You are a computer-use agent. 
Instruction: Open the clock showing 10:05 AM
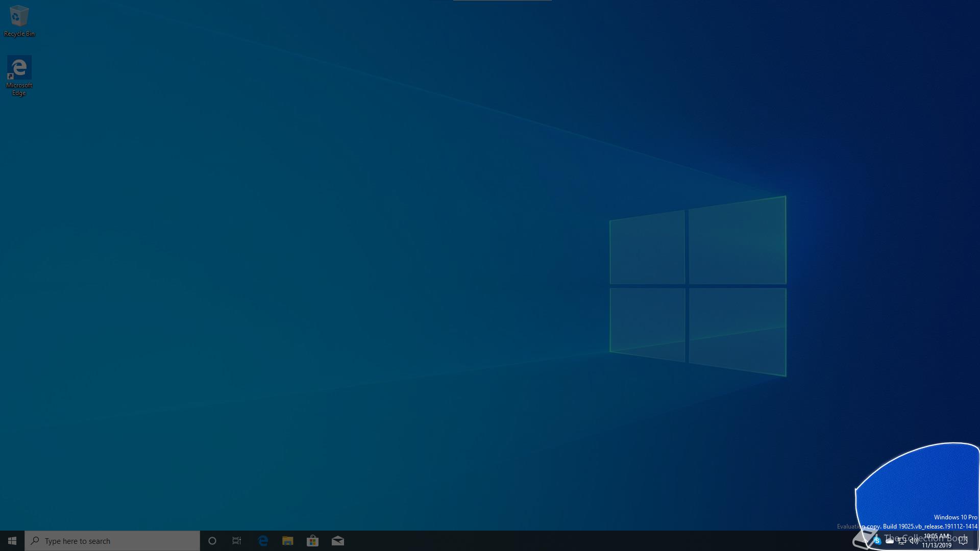pyautogui.click(x=937, y=541)
